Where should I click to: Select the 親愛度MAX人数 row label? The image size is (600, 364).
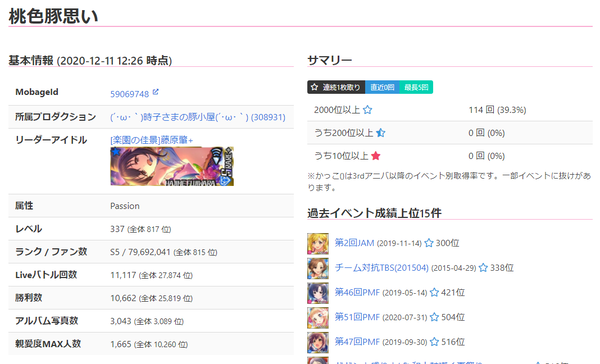pos(48,343)
